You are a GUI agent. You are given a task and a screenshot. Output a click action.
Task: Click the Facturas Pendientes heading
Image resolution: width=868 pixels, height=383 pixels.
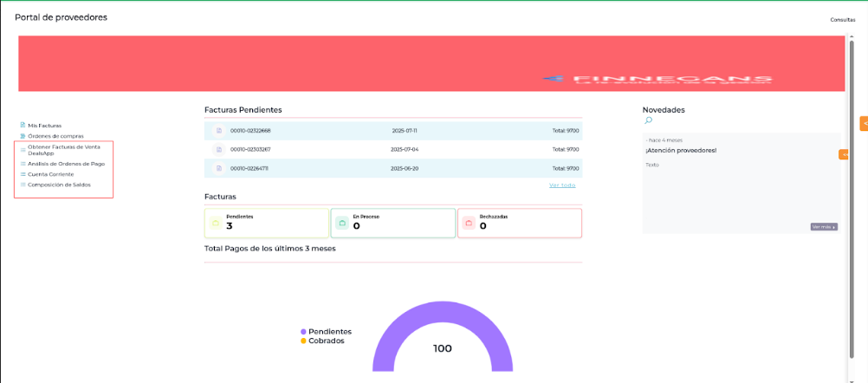[x=243, y=109]
